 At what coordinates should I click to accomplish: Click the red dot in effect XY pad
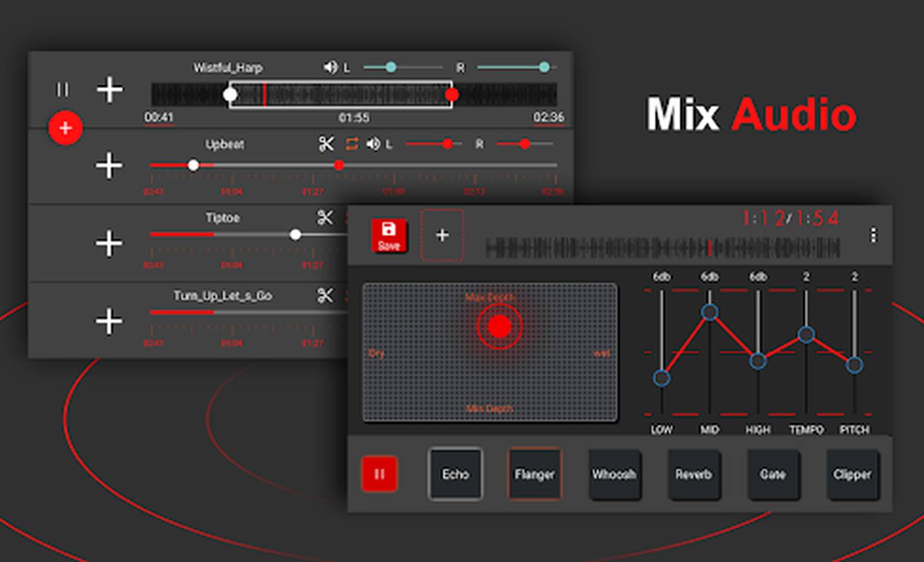499,326
